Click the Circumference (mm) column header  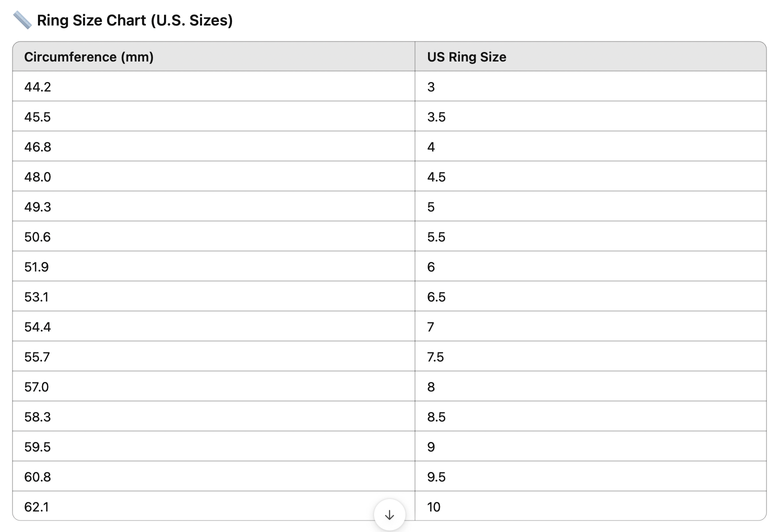[x=89, y=57]
